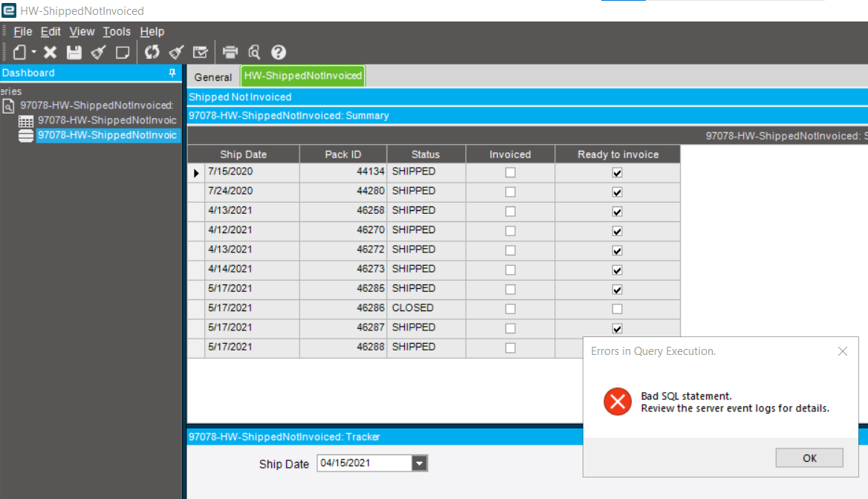Click the 4/12/2021 ship date cell
This screenshot has height=499, width=868.
[x=252, y=230]
